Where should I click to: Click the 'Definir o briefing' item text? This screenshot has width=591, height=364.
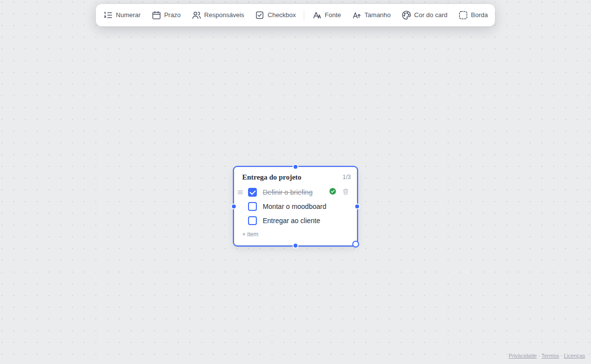[x=288, y=192]
